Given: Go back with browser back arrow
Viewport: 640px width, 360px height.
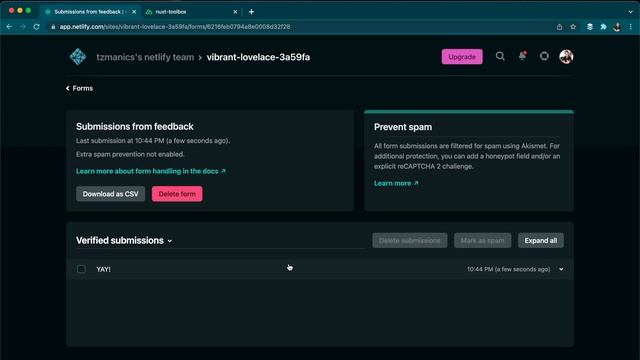Looking at the screenshot, I should tap(9, 27).
